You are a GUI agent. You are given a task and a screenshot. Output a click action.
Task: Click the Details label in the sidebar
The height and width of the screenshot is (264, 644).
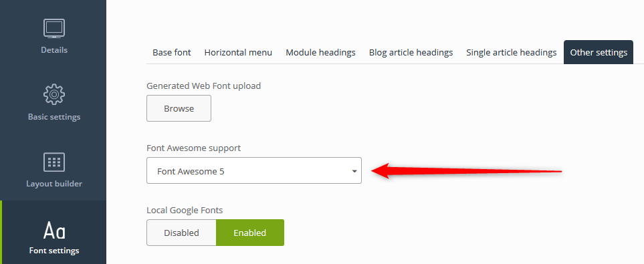click(53, 50)
